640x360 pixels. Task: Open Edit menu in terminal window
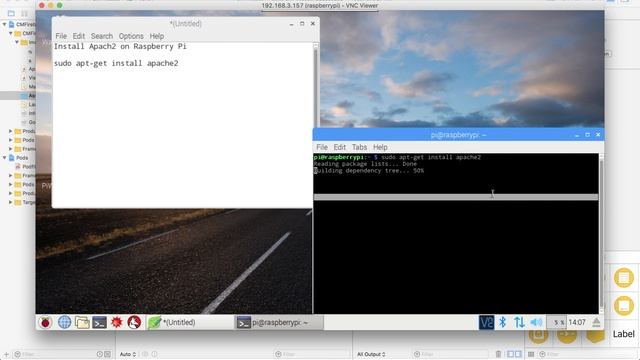tap(340, 147)
